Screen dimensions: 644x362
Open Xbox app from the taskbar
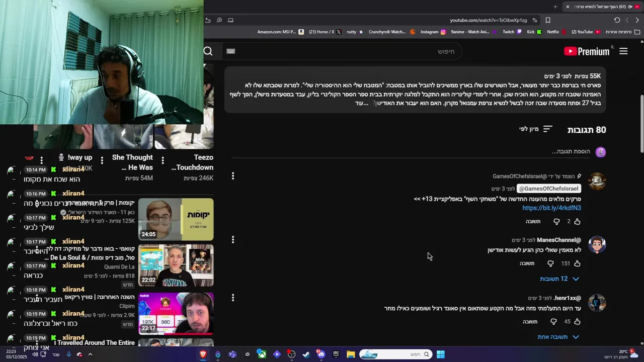(262, 354)
